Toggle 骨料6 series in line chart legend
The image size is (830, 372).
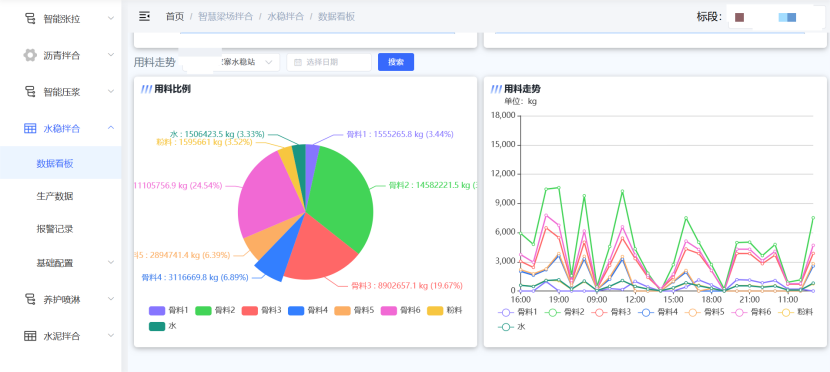[x=750, y=313]
